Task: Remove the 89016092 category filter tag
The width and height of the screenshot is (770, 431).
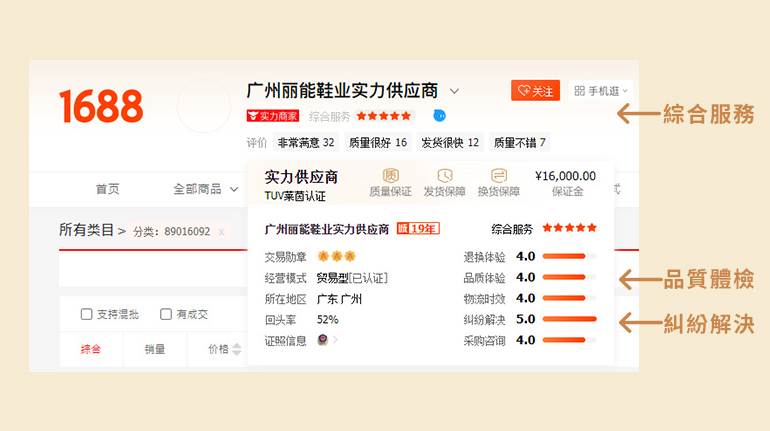Action: (221, 231)
